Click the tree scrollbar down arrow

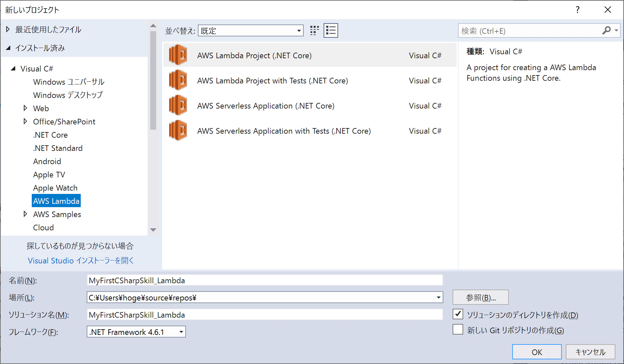153,230
